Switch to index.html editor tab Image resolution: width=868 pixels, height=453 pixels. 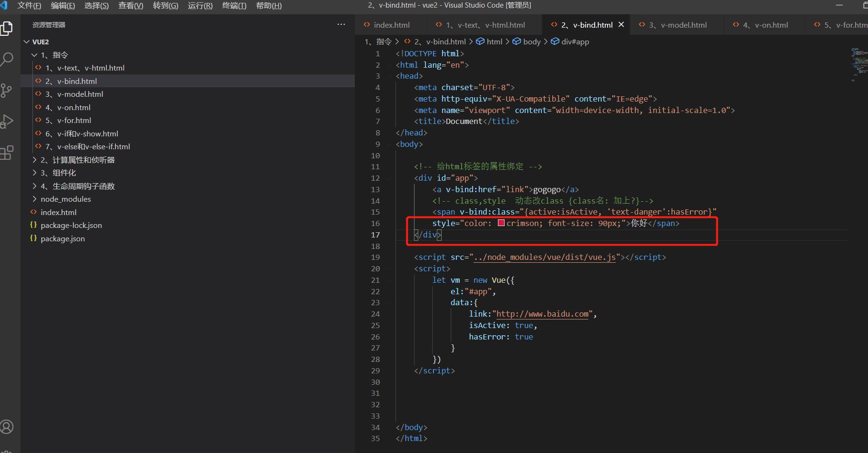391,25
